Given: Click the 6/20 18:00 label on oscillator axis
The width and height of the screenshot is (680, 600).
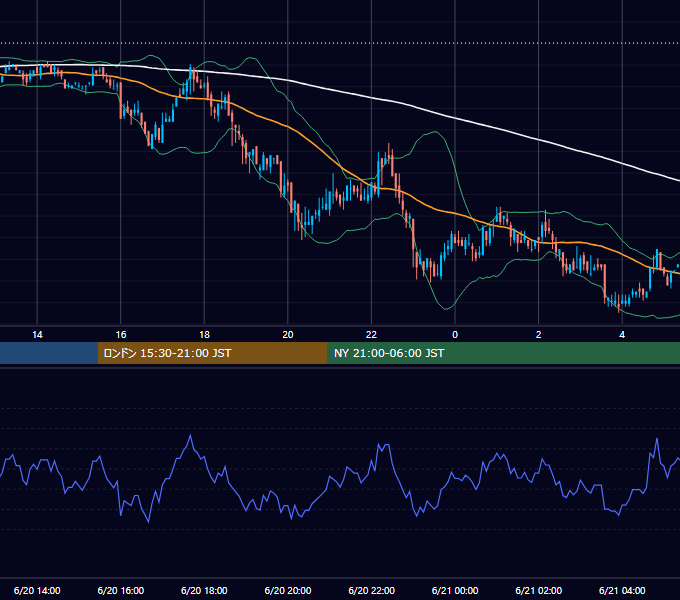Looking at the screenshot, I should [204, 590].
